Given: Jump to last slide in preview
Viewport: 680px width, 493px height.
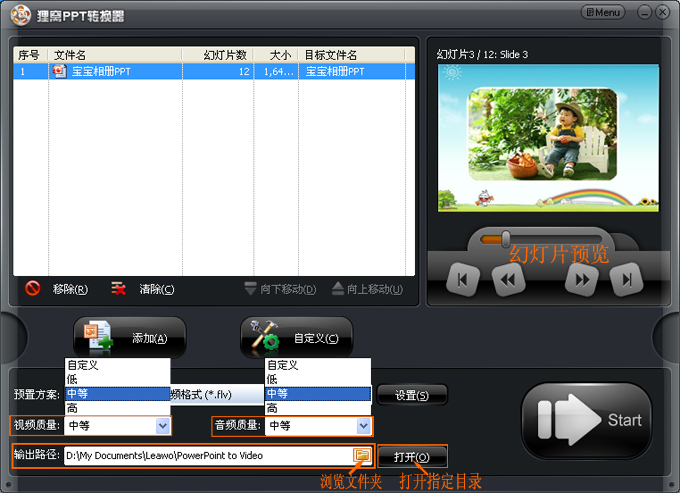Looking at the screenshot, I should pos(626,280).
